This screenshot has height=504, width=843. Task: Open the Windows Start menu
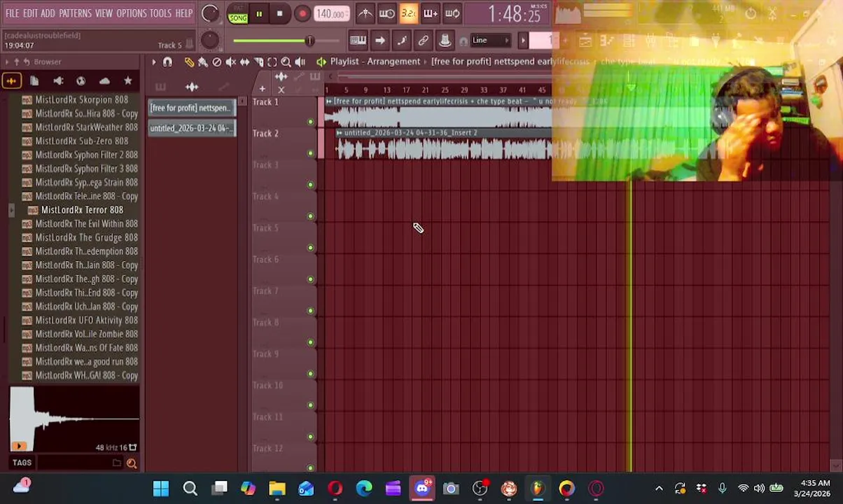tap(161, 488)
